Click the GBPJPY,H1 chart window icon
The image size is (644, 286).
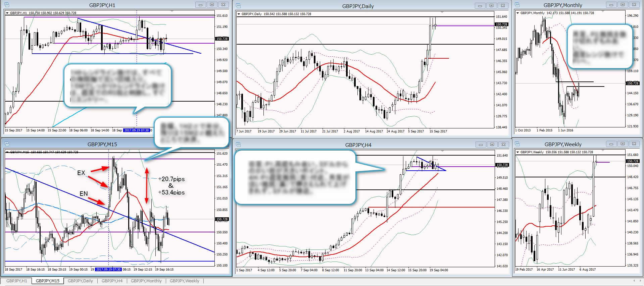click(x=6, y=5)
